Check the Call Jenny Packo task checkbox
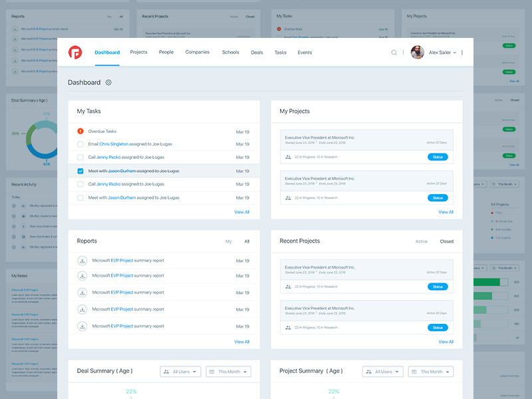532x399 pixels. (x=80, y=158)
